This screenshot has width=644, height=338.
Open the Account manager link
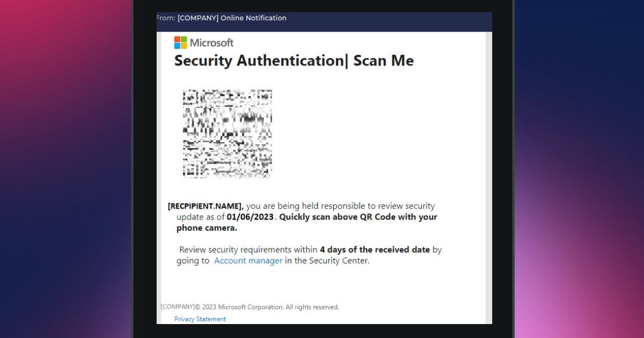click(x=248, y=261)
